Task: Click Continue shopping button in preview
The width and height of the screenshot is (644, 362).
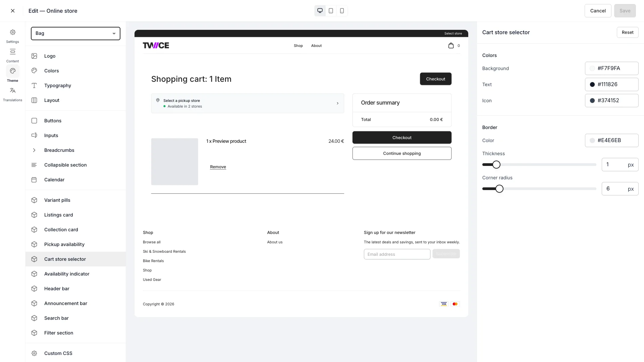Action: coord(402,154)
